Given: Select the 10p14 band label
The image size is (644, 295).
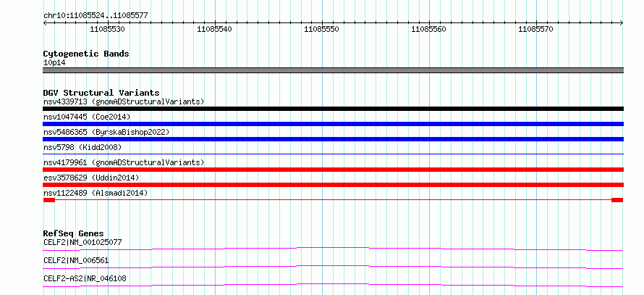Looking at the screenshot, I should tap(54, 63).
